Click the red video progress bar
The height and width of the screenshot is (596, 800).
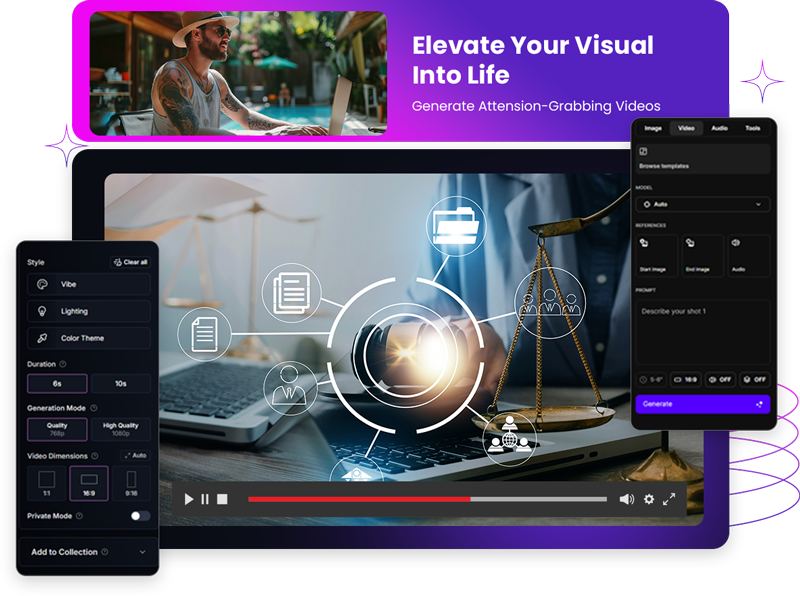358,499
